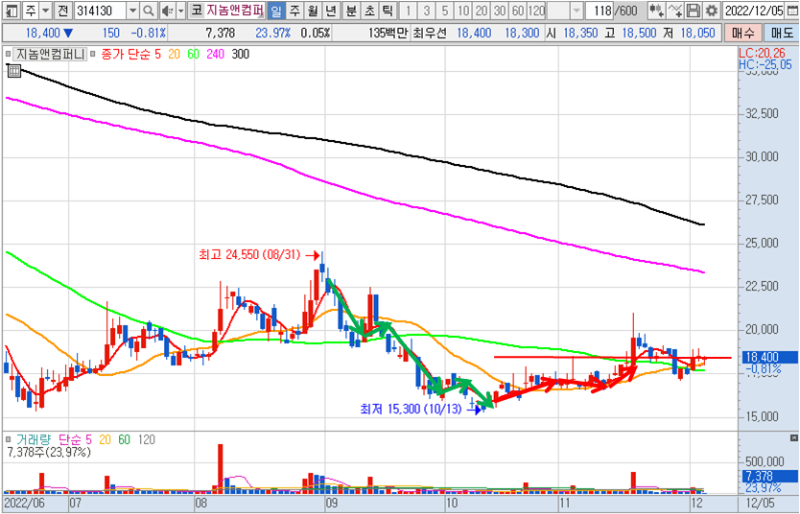Click the 2022/06 date label on time axis
The width and height of the screenshot is (800, 514).
click(x=26, y=503)
